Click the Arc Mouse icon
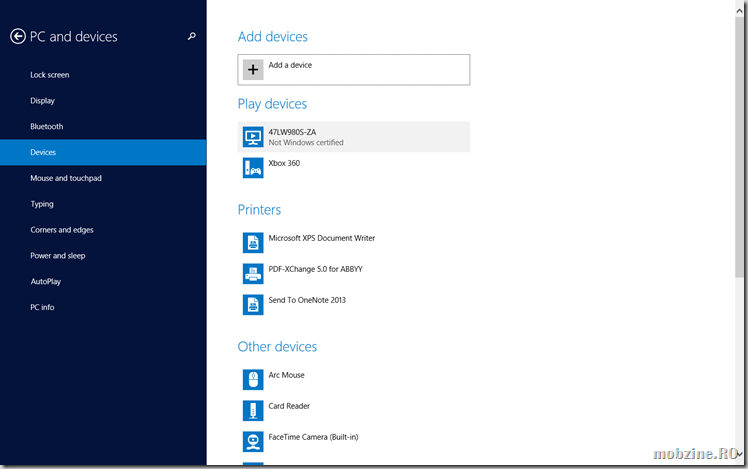748x469 pixels. 253,380
